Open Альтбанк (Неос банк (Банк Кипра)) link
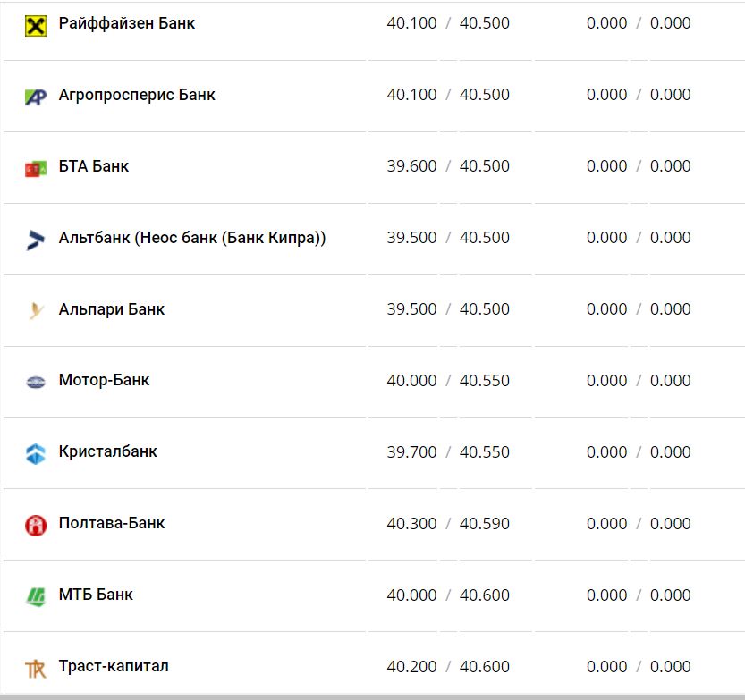Screen dimensions: 745x700 (x=192, y=238)
